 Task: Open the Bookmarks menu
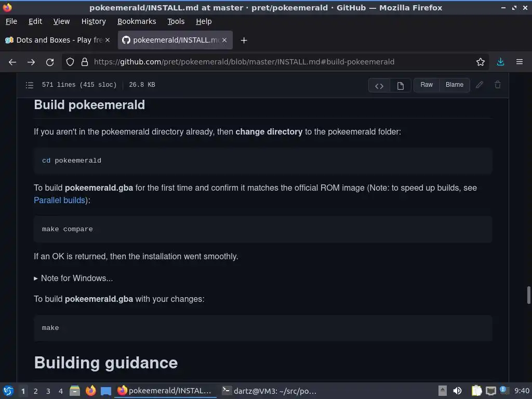tap(137, 21)
